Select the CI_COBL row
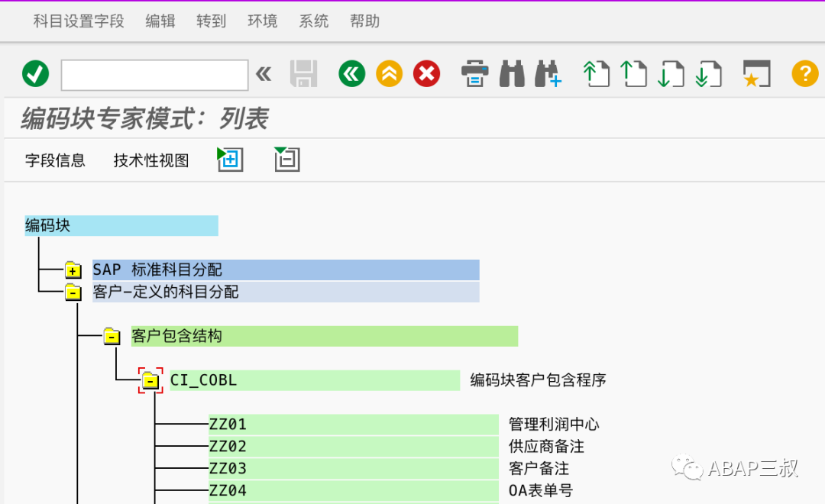Image resolution: width=825 pixels, height=504 pixels. (315, 380)
